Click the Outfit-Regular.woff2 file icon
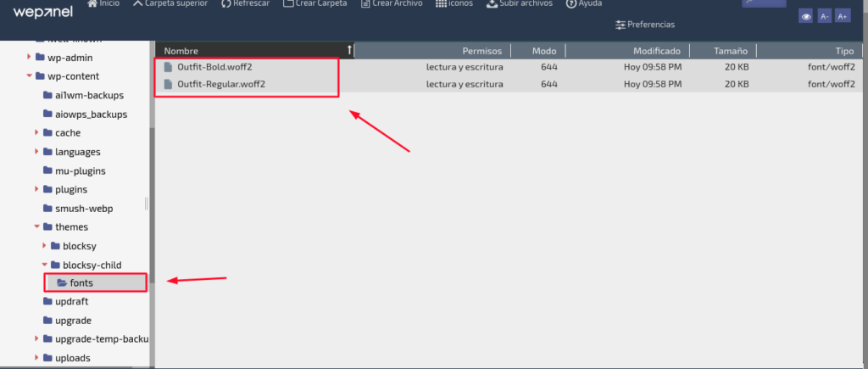Screen dimensions: 868x369 tap(169, 84)
